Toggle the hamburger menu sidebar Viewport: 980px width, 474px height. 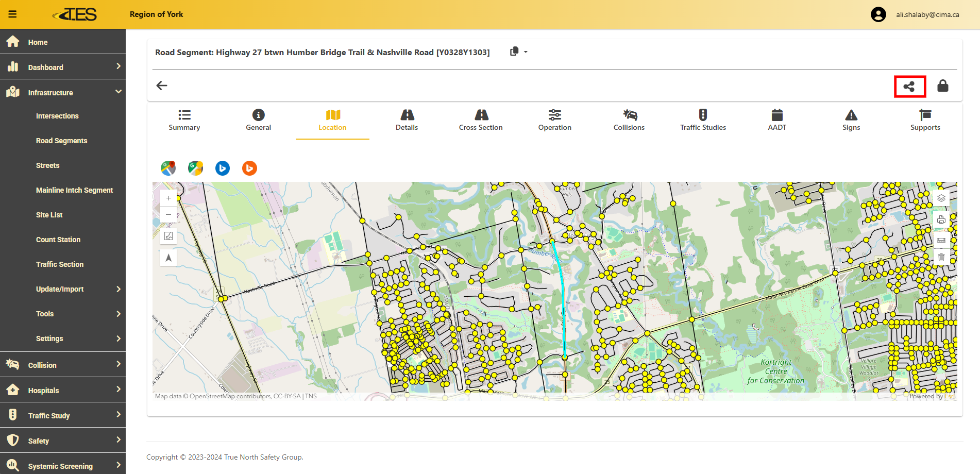(x=12, y=14)
